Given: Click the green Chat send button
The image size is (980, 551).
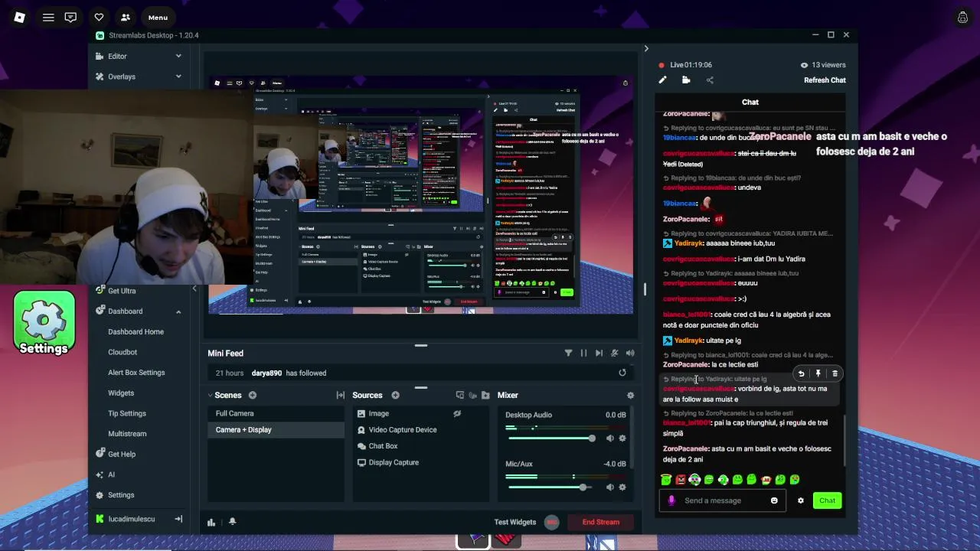Looking at the screenshot, I should click(x=827, y=500).
